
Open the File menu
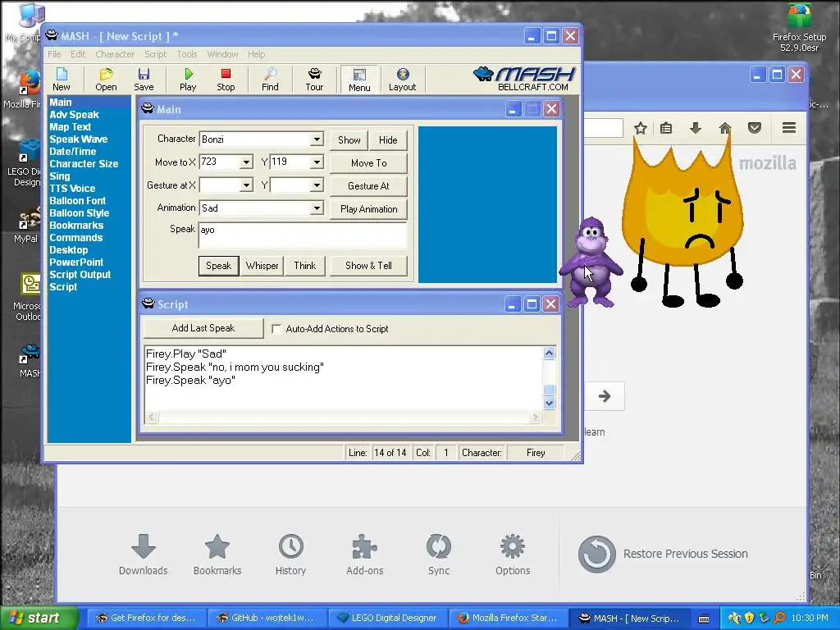54,54
